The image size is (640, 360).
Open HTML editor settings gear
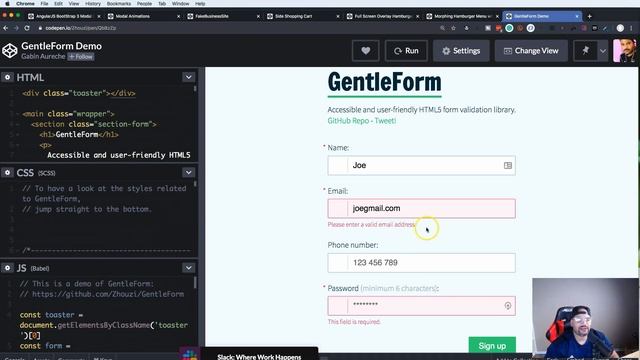[x=7, y=77]
